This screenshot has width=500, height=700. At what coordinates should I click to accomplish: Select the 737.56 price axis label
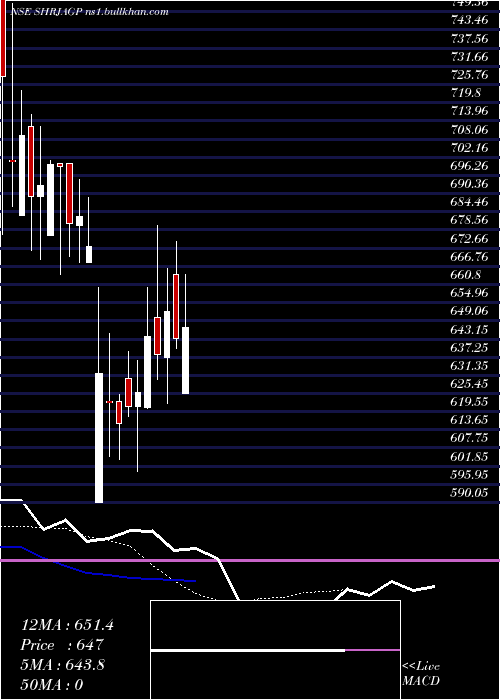tap(469, 38)
